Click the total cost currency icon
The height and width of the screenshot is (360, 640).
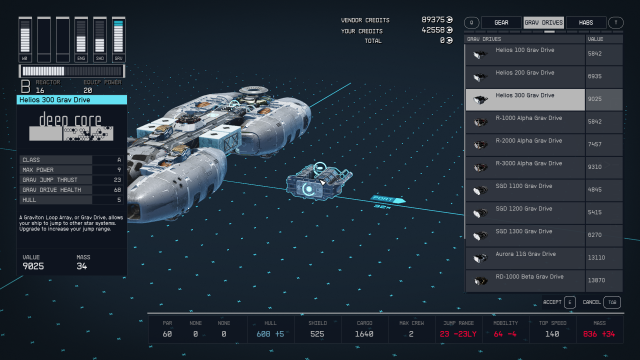[449, 40]
